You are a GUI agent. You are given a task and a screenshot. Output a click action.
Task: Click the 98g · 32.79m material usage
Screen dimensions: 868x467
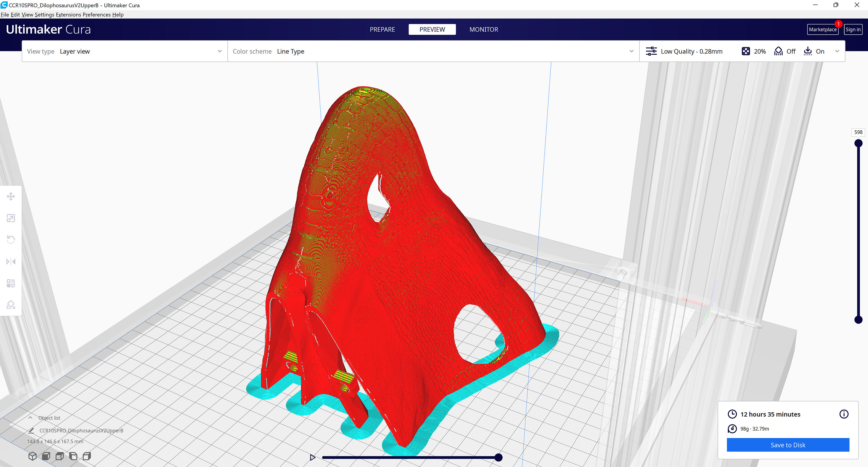(x=755, y=429)
